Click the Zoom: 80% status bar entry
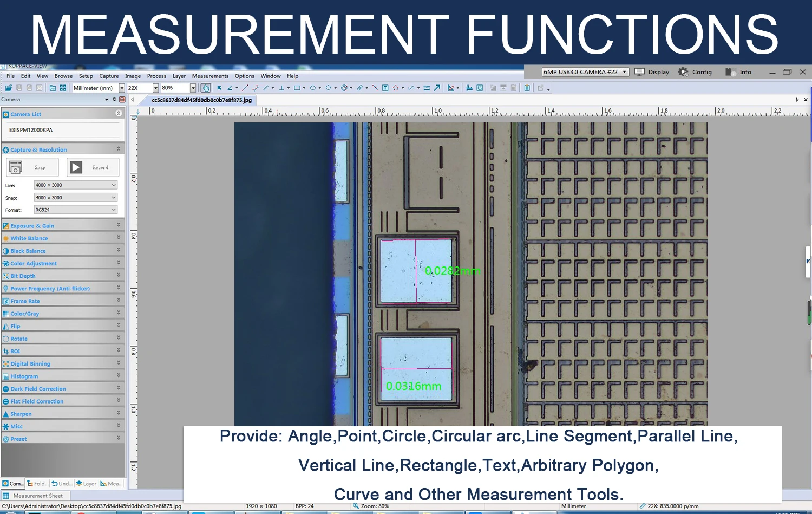Viewport: 812px width, 514px height. [x=371, y=506]
